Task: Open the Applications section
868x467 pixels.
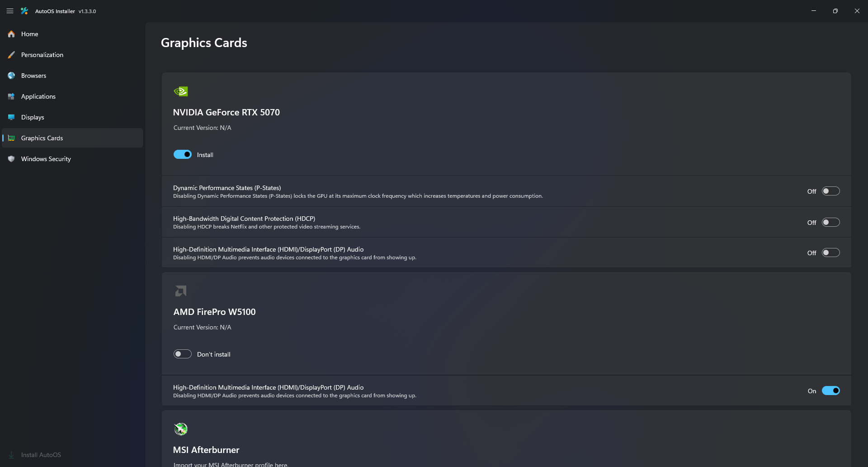Action: [72, 96]
